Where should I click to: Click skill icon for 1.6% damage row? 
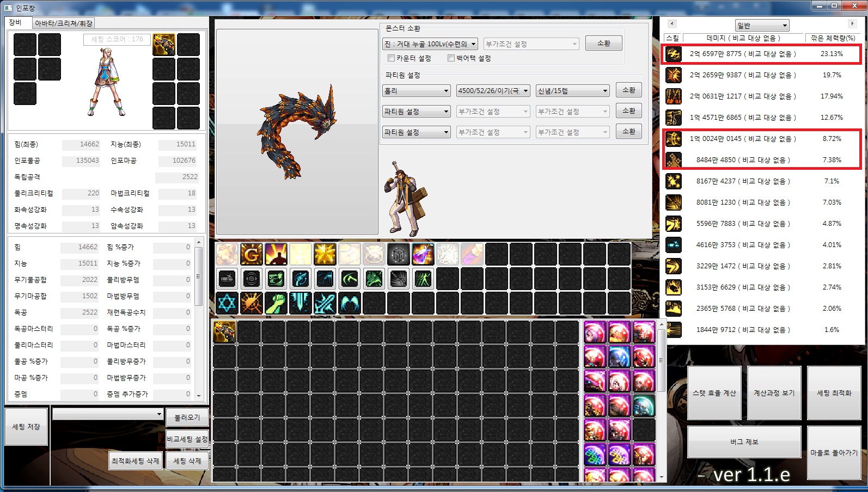tap(674, 330)
